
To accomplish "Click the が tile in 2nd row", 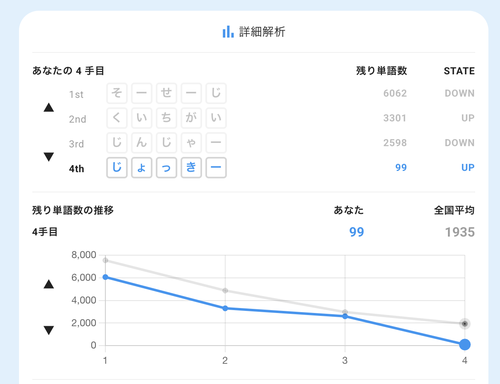I will (191, 118).
